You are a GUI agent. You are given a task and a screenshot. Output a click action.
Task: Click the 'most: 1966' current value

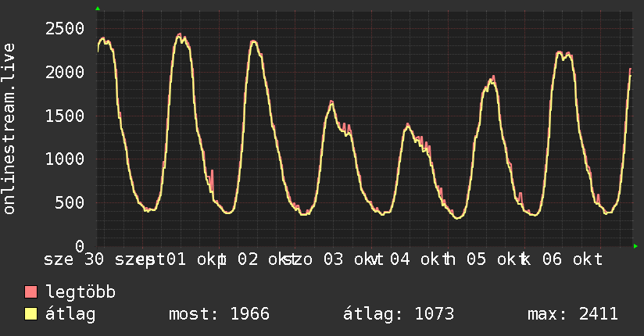coord(220,314)
